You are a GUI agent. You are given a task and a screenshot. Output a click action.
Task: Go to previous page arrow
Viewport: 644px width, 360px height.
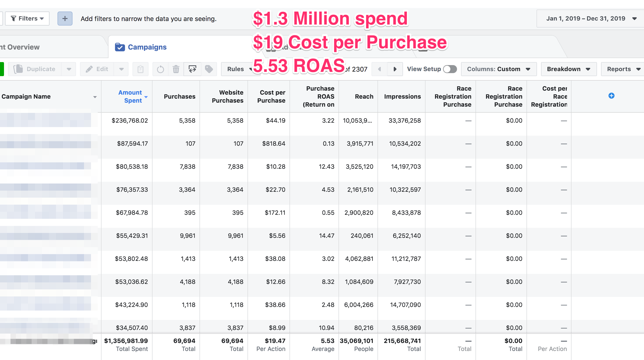point(379,69)
